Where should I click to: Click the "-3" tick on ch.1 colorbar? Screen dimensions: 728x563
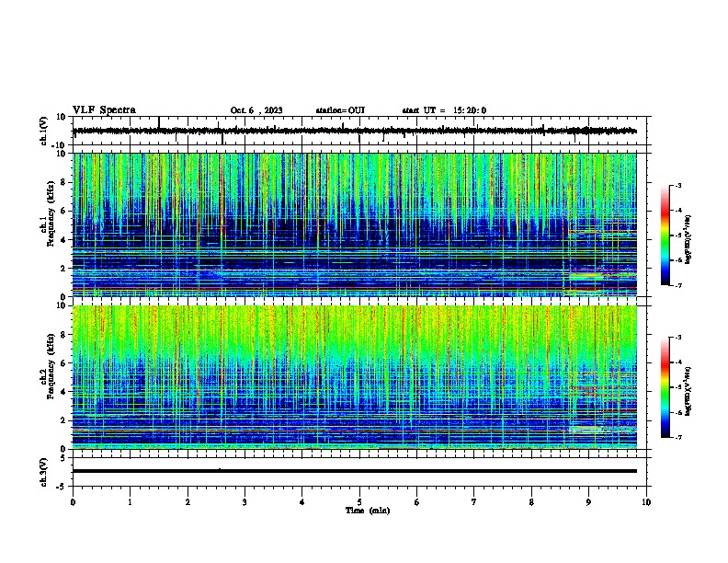tap(677, 185)
